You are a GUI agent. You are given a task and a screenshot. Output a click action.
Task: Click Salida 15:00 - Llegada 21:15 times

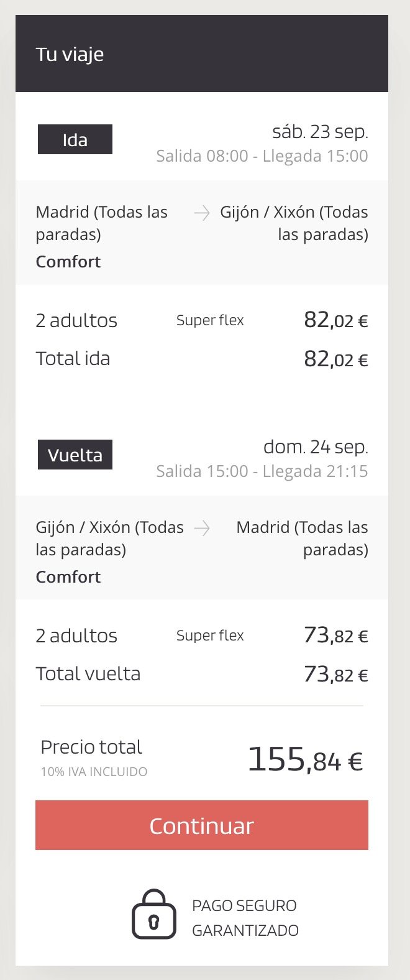click(262, 471)
